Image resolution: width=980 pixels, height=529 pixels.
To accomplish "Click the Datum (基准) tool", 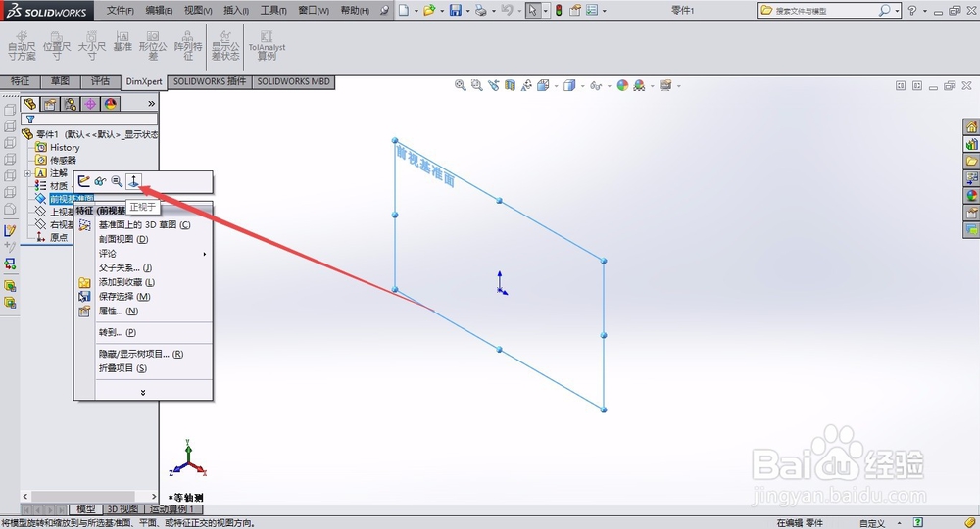I will 122,42.
